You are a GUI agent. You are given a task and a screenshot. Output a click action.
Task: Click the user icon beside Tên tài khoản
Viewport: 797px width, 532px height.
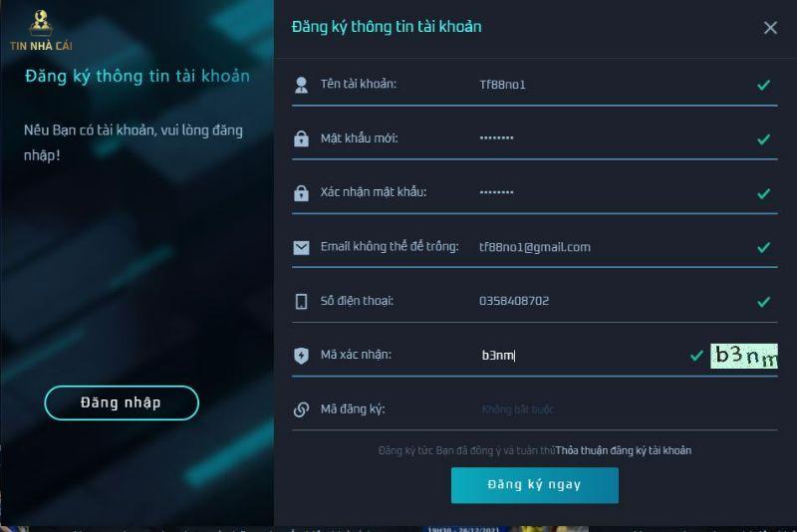tap(301, 85)
